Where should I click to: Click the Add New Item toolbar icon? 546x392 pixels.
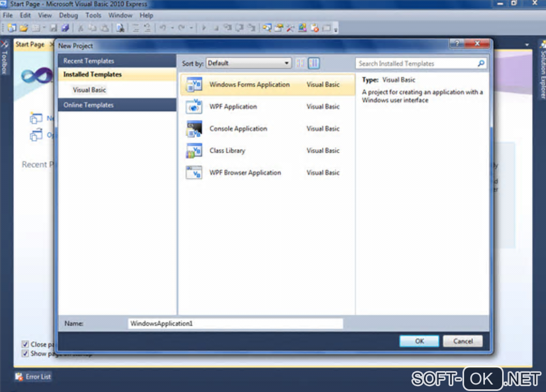[x=35, y=28]
